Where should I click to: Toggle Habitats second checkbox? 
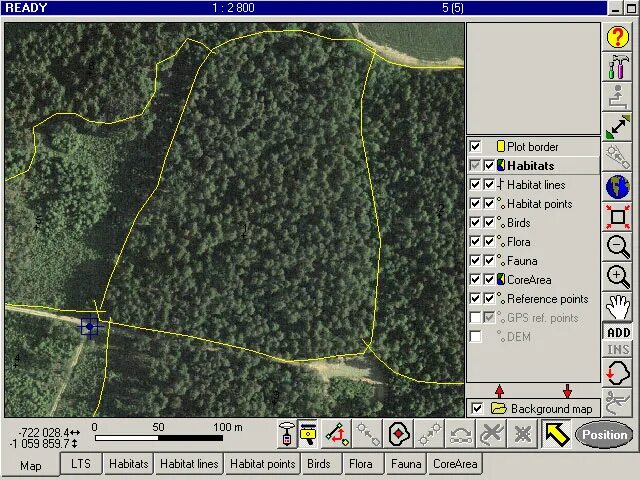489,165
